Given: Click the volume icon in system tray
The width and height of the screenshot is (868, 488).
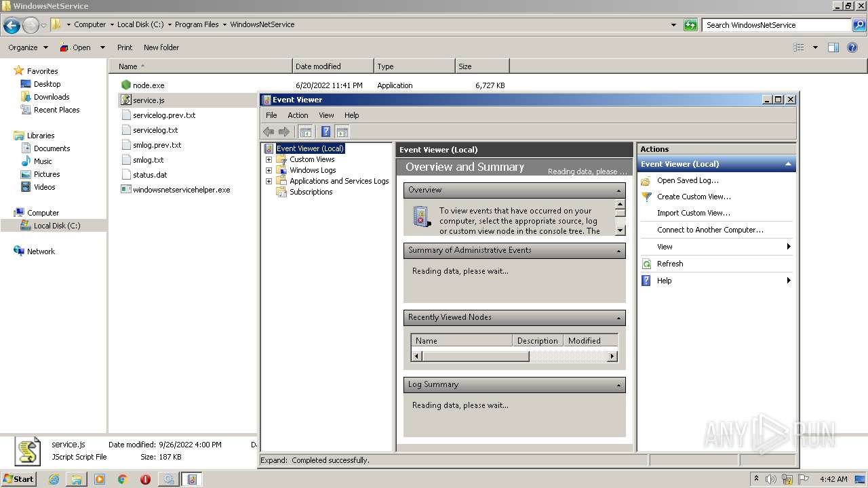Looking at the screenshot, I should [771, 479].
